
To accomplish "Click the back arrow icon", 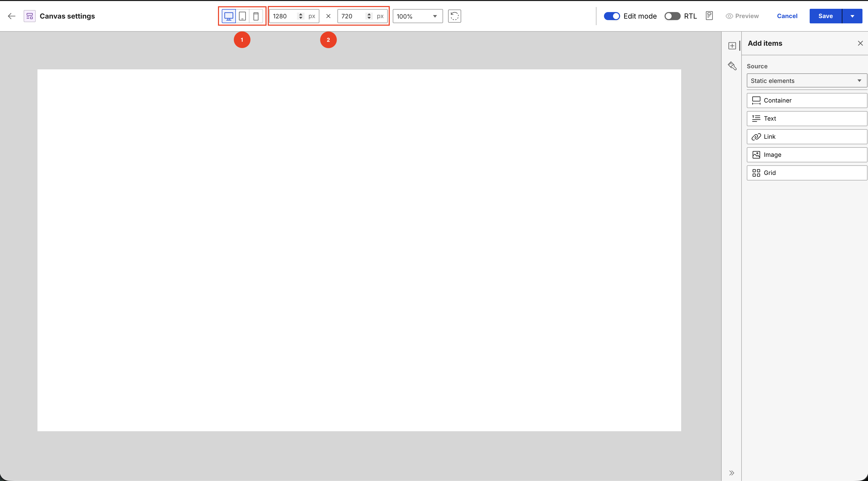I will [x=12, y=16].
